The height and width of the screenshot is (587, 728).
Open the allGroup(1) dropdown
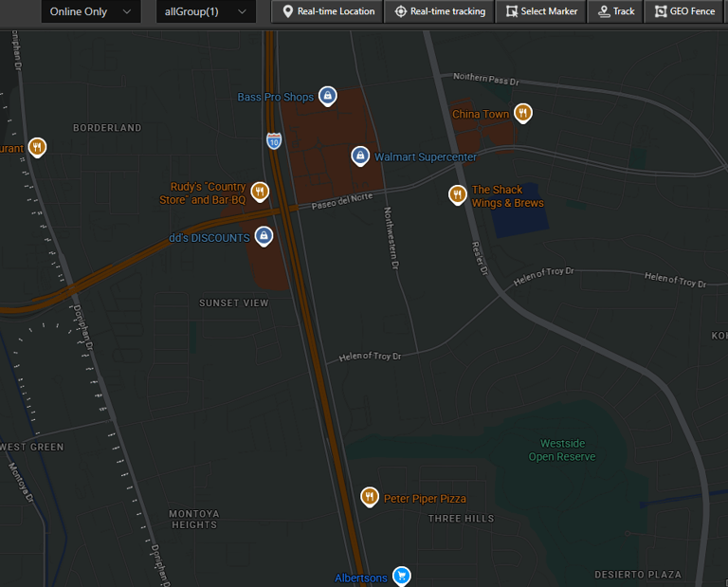click(x=206, y=11)
